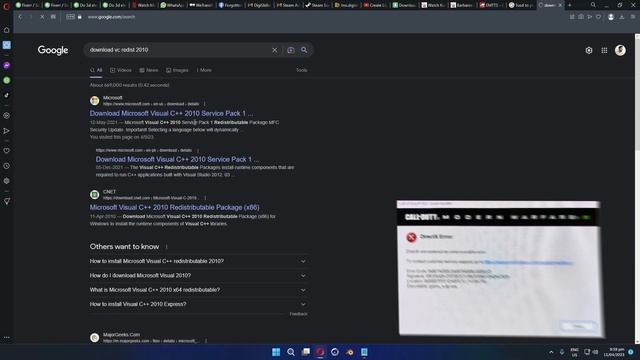The image size is (640, 360).
Task: Click the Google search magnifier button
Action: pos(304,50)
